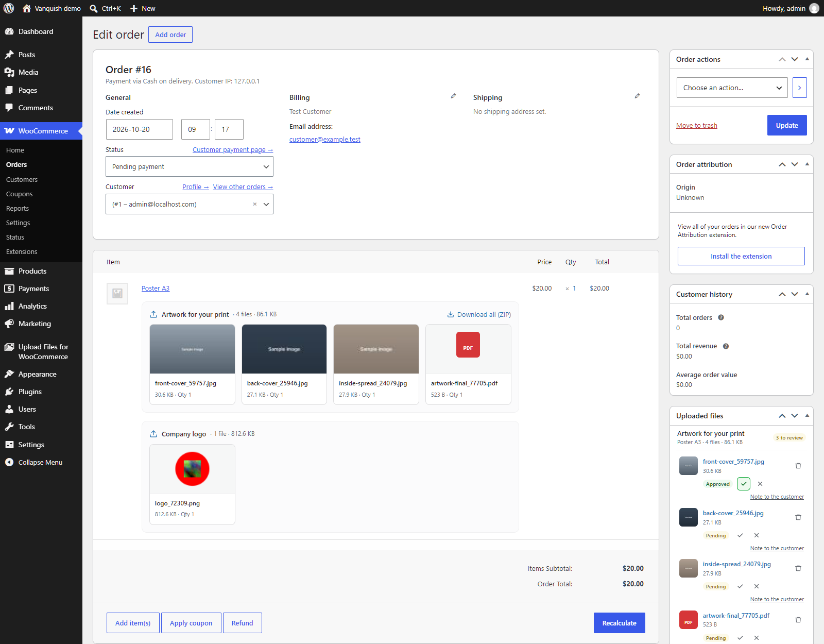Collapse the Customer history panel
824x644 pixels.
click(x=807, y=294)
